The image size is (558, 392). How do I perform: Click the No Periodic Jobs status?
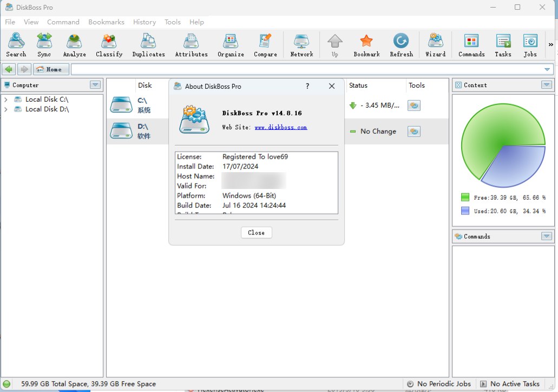tap(439, 384)
